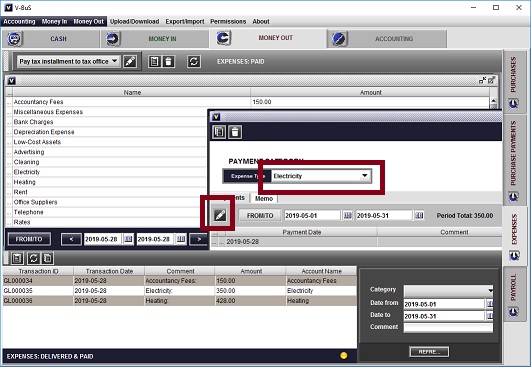Click next date arrow button
Screen dimensions: 531x367
(199, 239)
